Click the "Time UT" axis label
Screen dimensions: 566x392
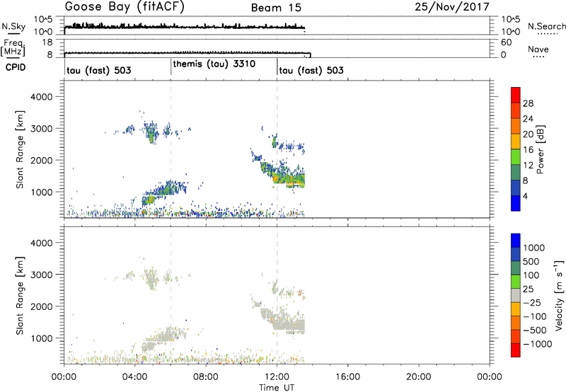tap(277, 387)
